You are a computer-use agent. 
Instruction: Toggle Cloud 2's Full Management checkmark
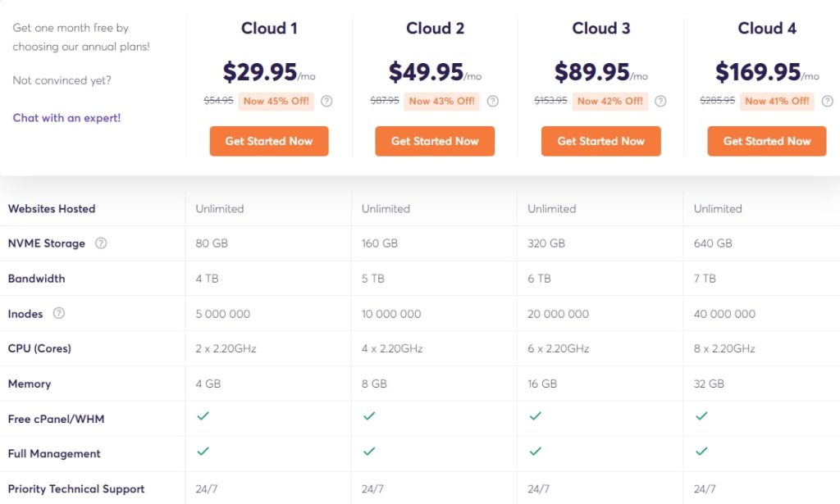point(369,453)
